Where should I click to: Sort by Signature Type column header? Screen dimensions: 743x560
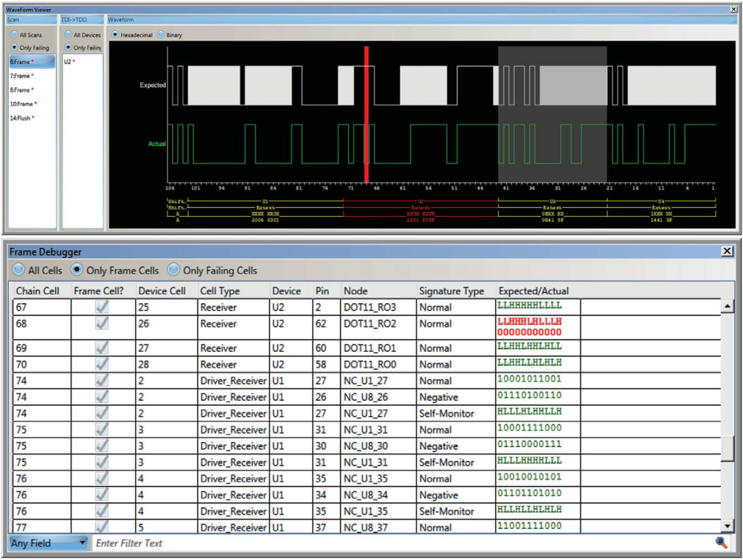(x=452, y=291)
